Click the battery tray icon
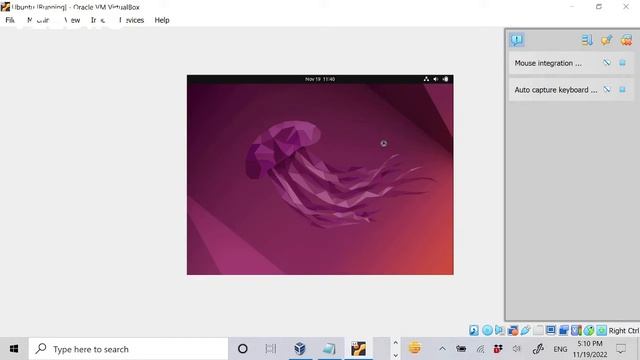Screen dimensions: 640x360 pyautogui.click(x=461, y=349)
